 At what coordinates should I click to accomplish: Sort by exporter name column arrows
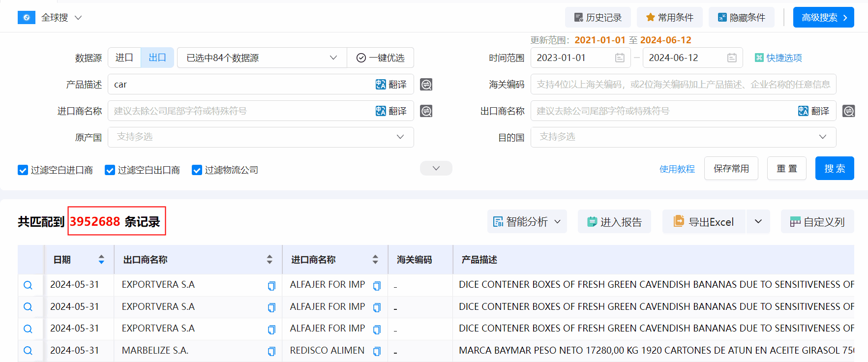[269, 260]
